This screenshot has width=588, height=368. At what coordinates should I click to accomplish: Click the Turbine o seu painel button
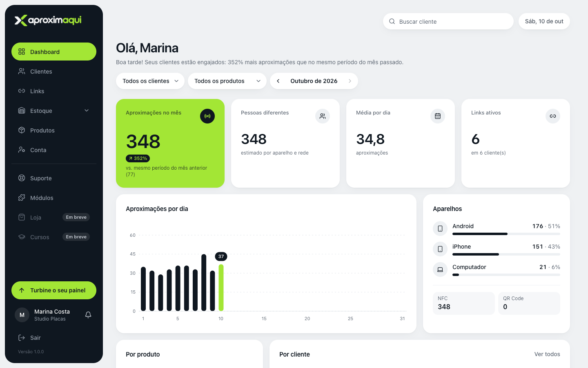54,290
